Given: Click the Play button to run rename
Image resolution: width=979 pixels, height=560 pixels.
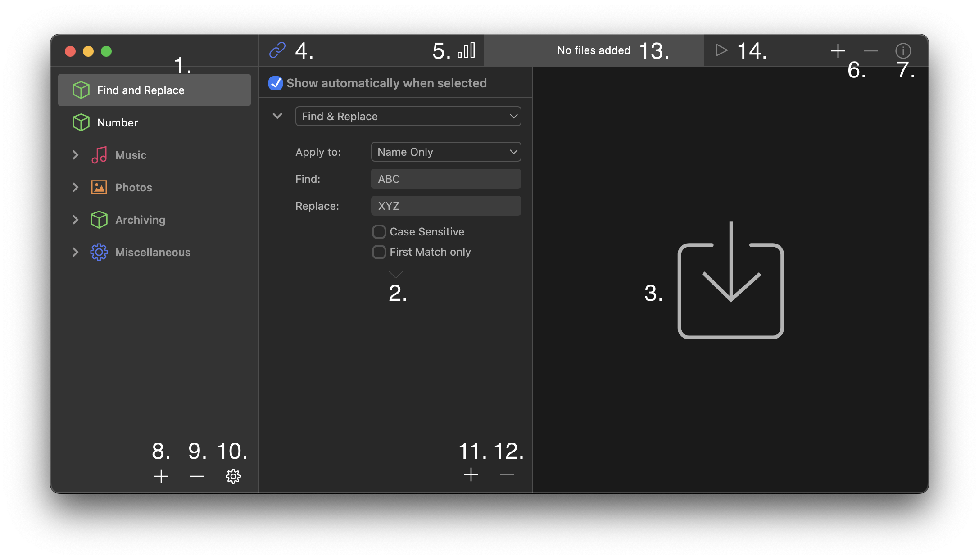Looking at the screenshot, I should 721,50.
